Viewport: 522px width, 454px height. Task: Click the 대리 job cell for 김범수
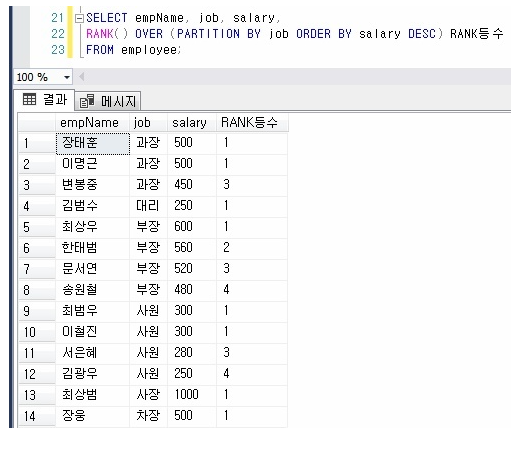148,206
